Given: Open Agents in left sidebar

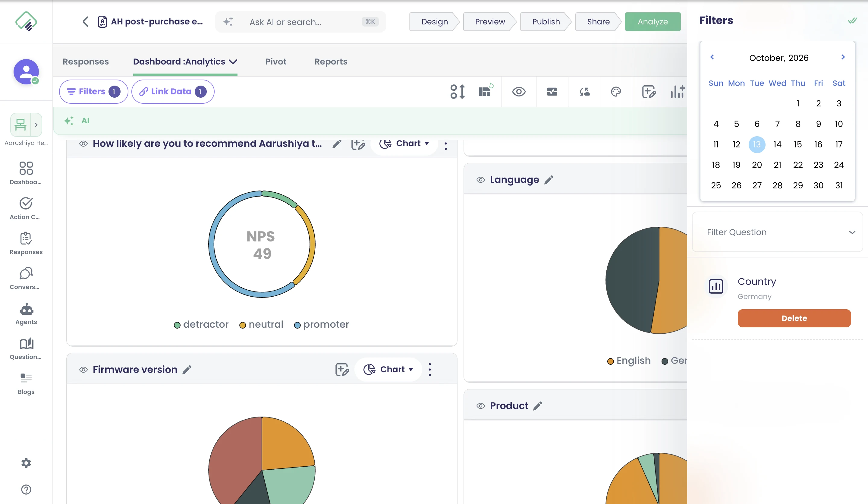Looking at the screenshot, I should pos(26,313).
